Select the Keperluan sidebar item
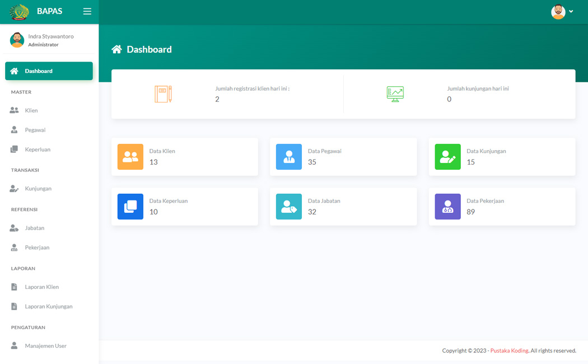Image resolution: width=588 pixels, height=364 pixels. tap(38, 150)
